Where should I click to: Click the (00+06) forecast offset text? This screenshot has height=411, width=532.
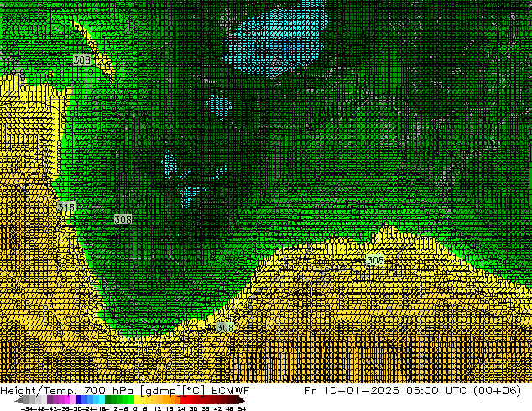tap(497, 391)
